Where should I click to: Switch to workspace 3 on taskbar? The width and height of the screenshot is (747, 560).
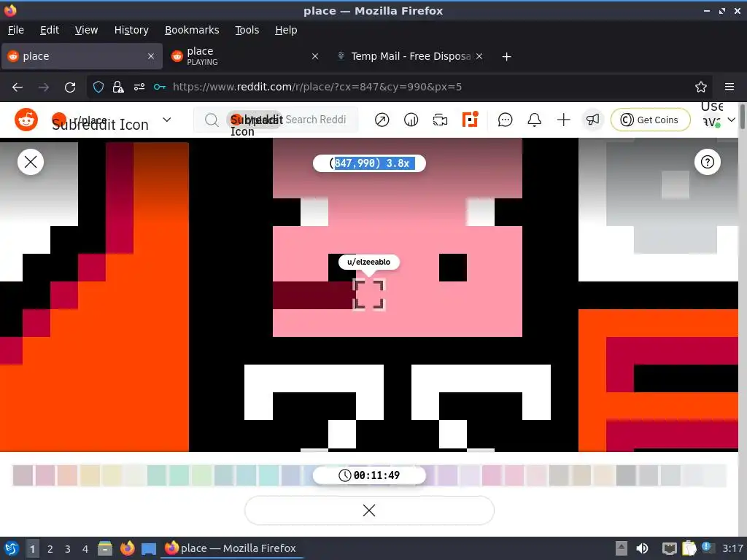(x=68, y=549)
